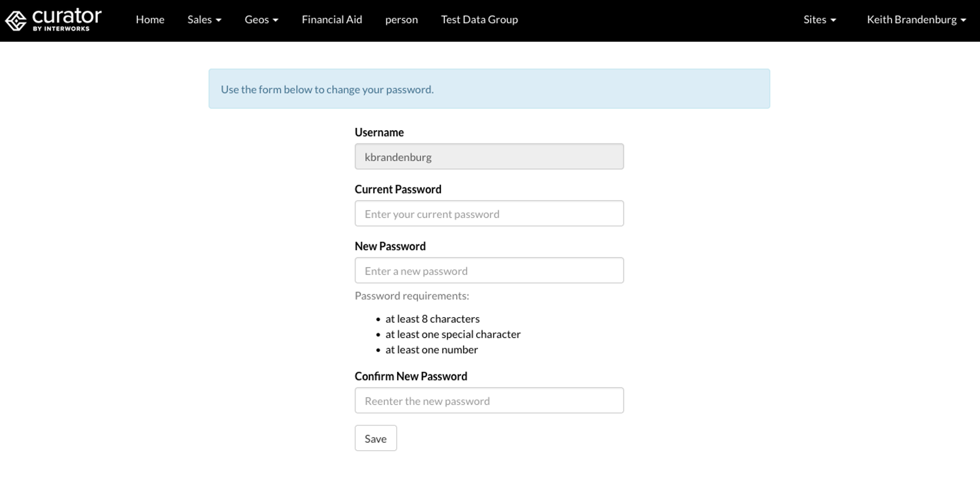Click the Curator by InterWorks logo
The image size is (980, 484).
[x=53, y=20]
